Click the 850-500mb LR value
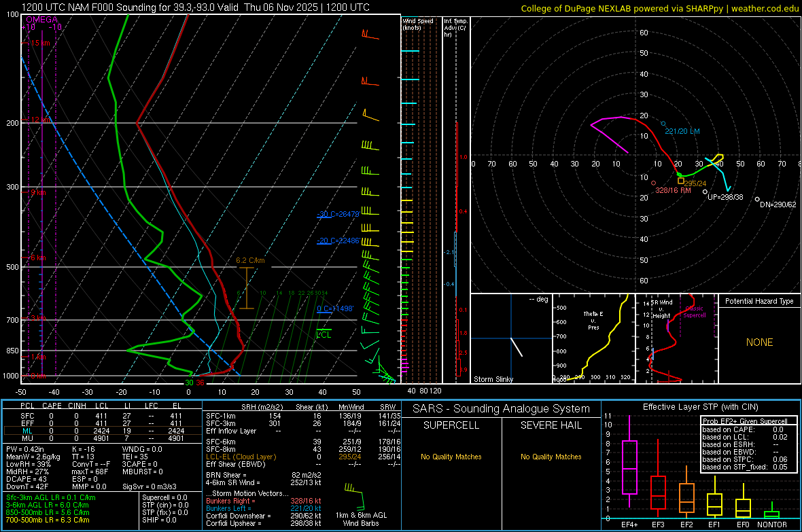The height and width of the screenshot is (532, 802). [x=48, y=512]
